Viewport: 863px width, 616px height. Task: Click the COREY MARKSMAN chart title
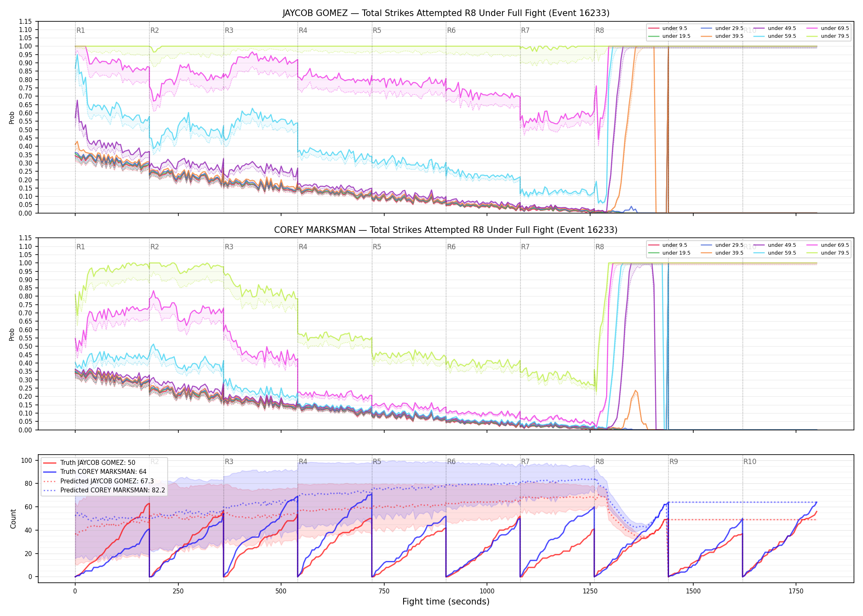click(446, 230)
